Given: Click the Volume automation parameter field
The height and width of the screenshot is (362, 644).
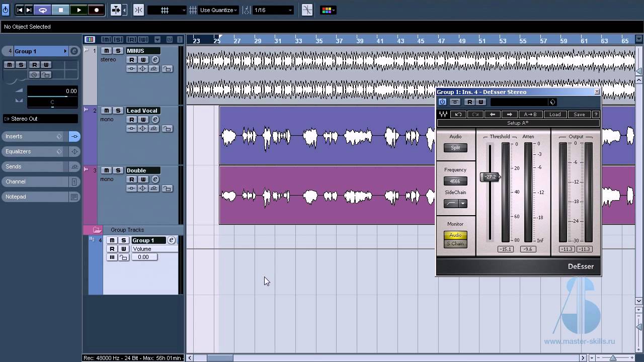Looking at the screenshot, I should [154, 249].
